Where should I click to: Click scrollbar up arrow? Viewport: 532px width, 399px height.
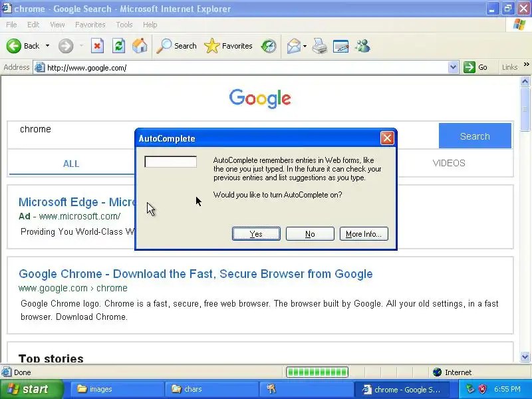coord(525,81)
